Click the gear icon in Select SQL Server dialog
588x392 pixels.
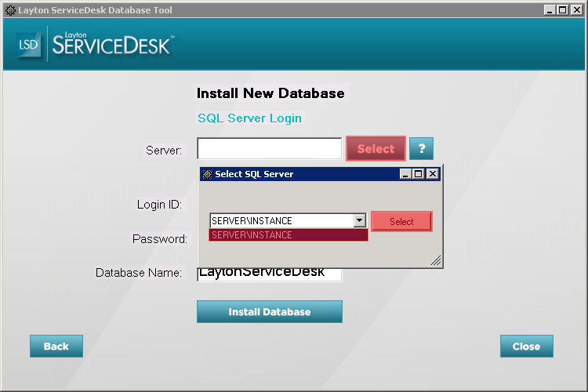(208, 174)
